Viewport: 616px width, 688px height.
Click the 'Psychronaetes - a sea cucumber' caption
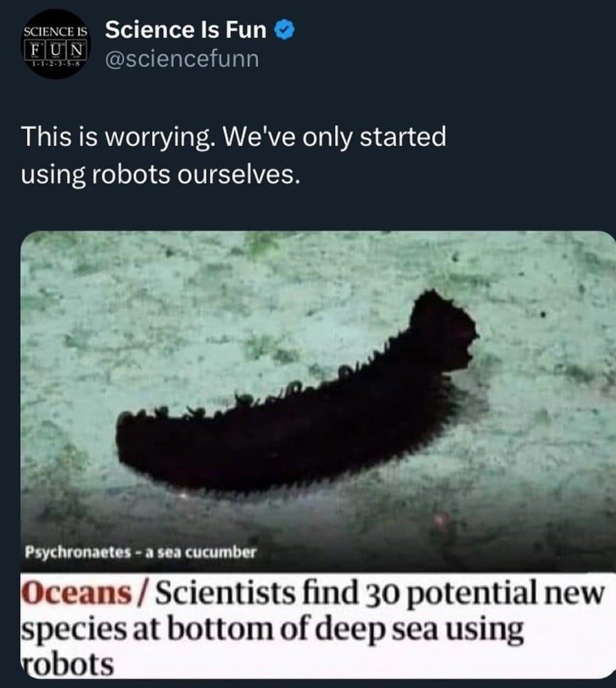click(140, 552)
